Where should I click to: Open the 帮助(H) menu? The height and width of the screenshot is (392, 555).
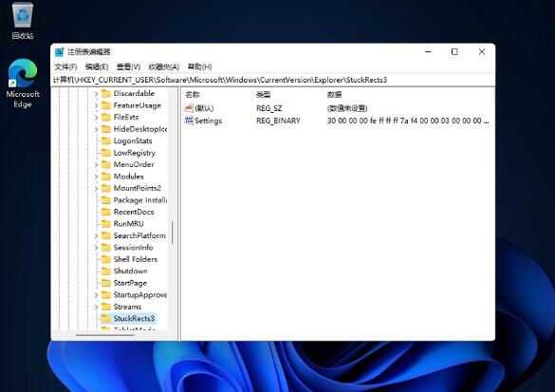tap(199, 67)
